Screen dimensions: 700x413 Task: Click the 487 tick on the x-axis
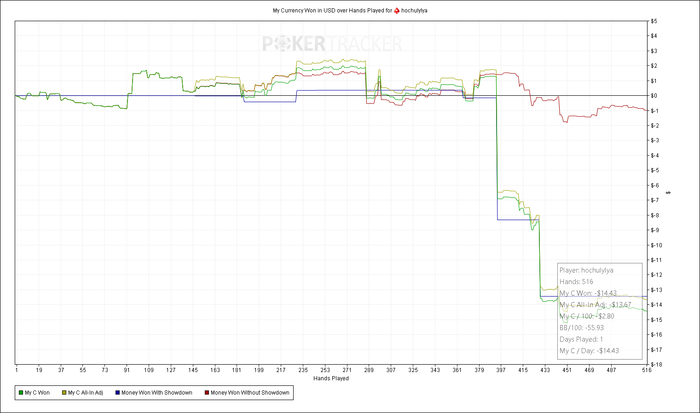tap(611, 370)
